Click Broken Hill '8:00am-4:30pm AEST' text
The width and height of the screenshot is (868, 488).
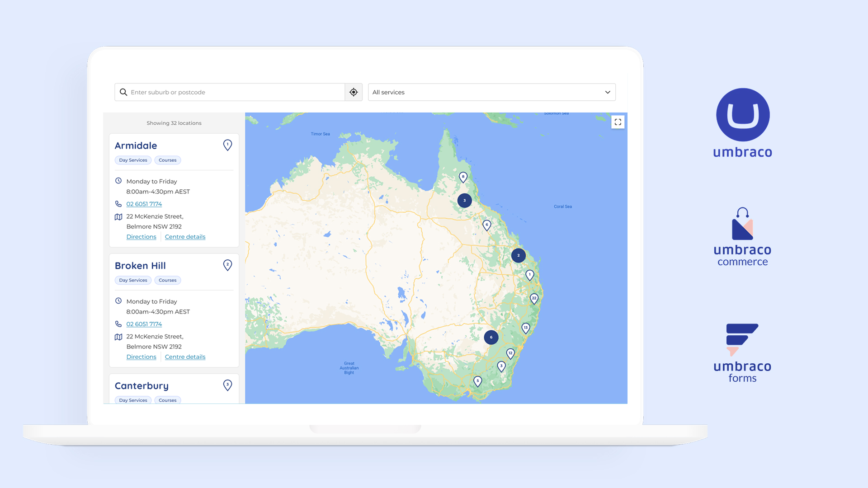158,312
